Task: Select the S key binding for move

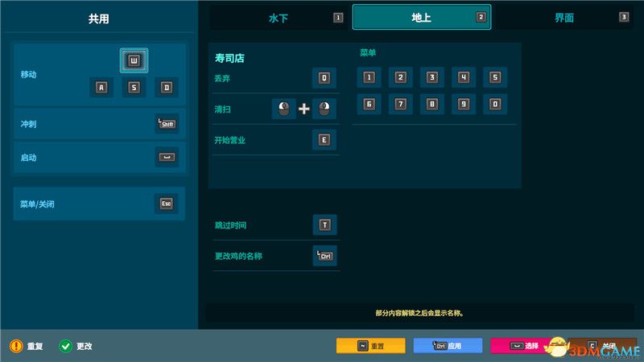Action: (134, 87)
